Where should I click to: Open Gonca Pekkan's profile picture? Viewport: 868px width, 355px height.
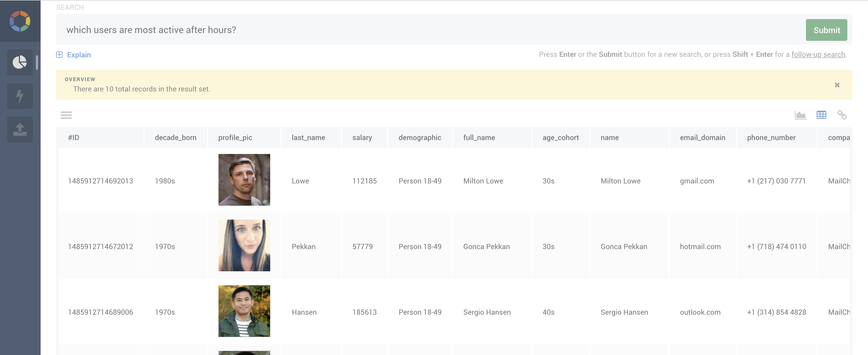[244, 245]
